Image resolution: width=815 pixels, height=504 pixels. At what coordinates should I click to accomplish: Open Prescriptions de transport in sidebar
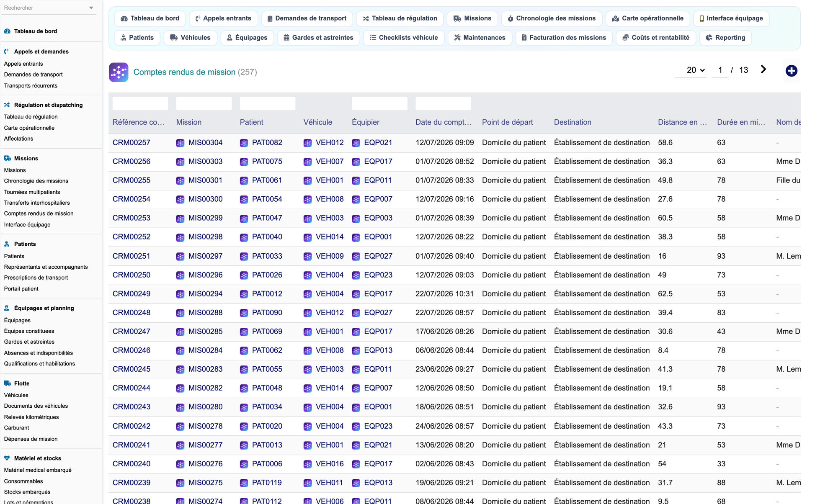tap(36, 278)
